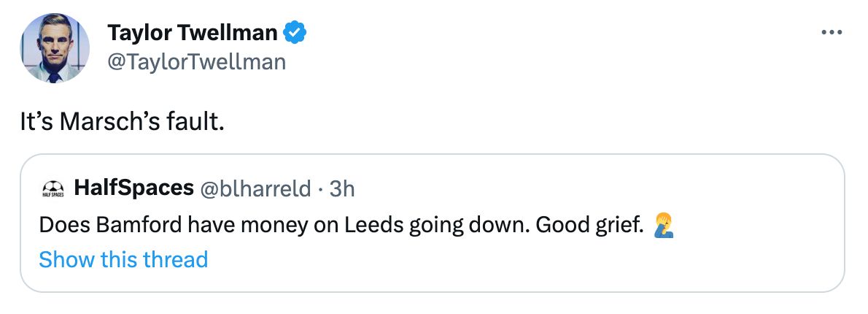Click the HalfSpaces account name
Viewport: 868px width, 314px height.
point(133,188)
